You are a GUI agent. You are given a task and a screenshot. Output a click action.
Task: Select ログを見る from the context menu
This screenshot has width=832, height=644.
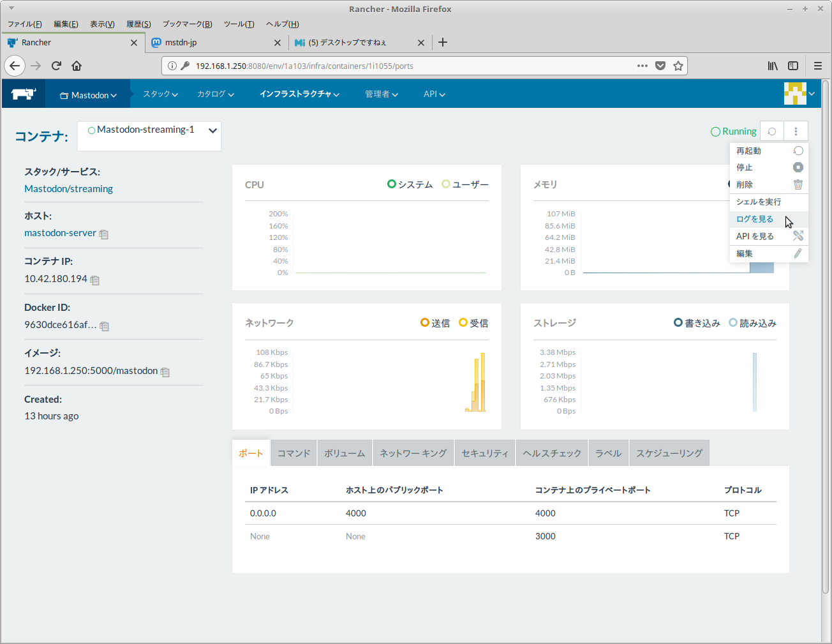pos(755,219)
